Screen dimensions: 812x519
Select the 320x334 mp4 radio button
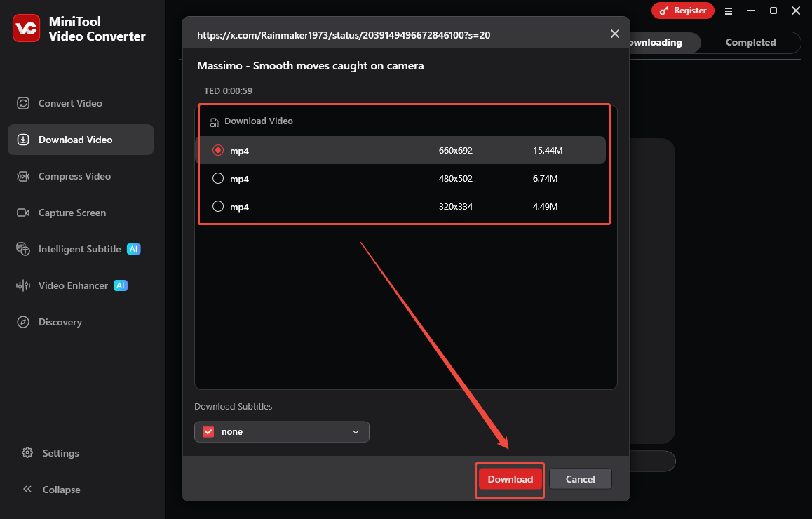coord(218,206)
